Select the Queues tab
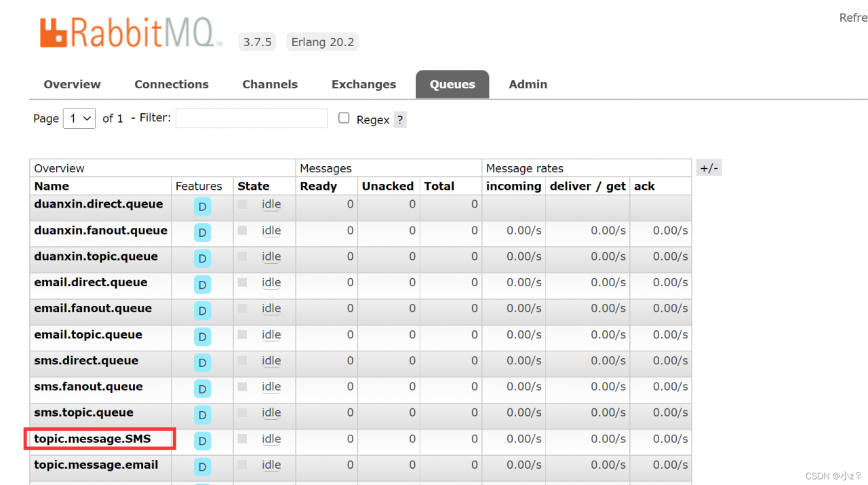The image size is (868, 485). coord(452,84)
